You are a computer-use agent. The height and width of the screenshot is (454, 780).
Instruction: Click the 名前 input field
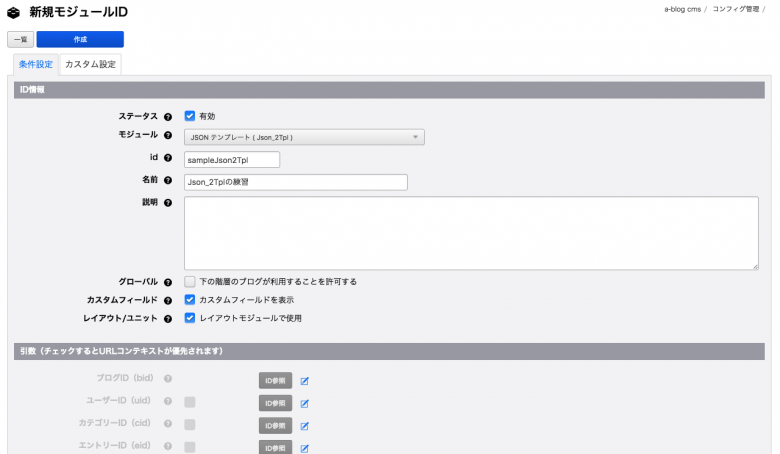[296, 182]
